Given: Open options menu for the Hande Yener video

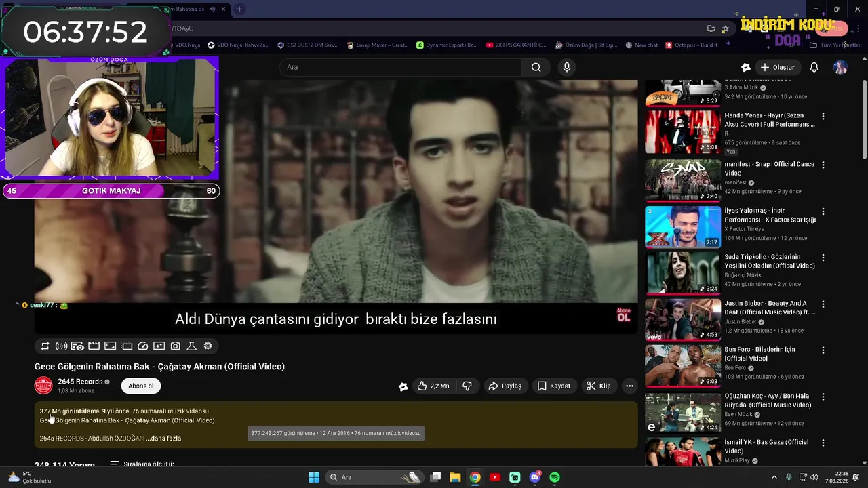Looking at the screenshot, I should coord(823,116).
